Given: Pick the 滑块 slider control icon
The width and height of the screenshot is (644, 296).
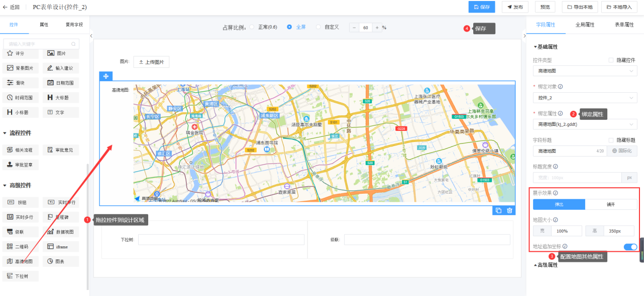Looking at the screenshot, I should point(10,83).
